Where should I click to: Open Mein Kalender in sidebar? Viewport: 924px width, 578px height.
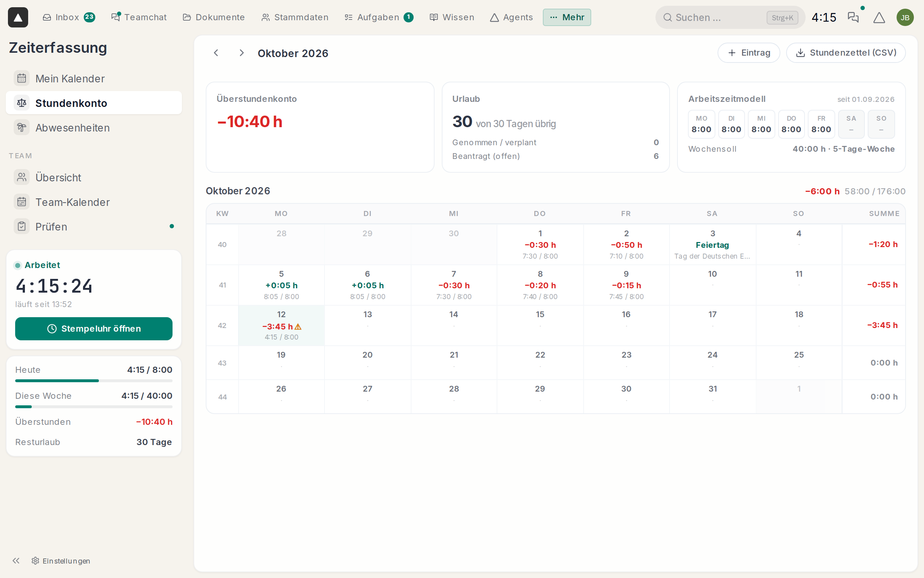pyautogui.click(x=93, y=78)
